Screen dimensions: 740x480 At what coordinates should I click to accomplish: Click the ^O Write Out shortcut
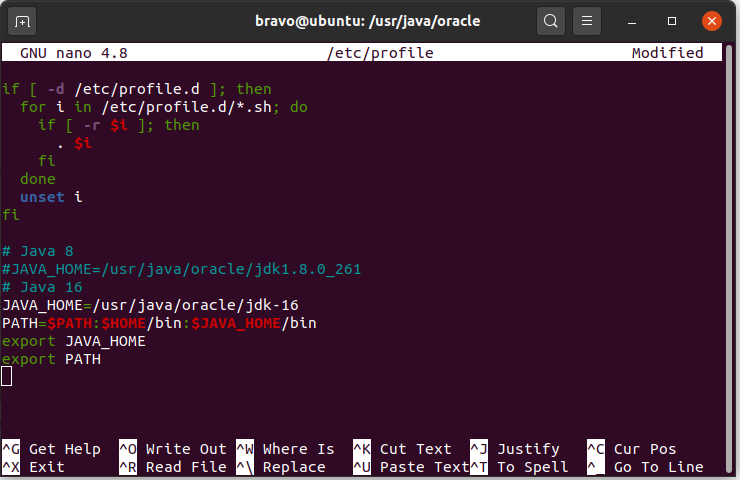(173, 449)
